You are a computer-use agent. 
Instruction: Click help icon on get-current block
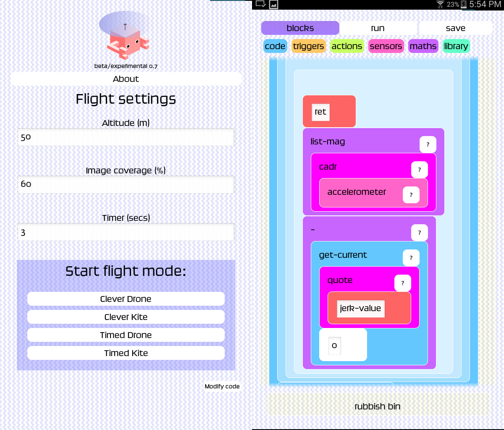(x=411, y=258)
